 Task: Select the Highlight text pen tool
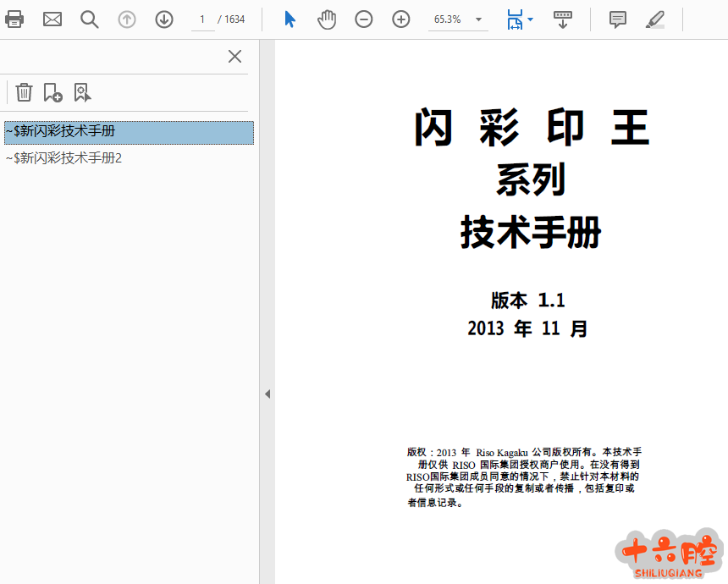[x=655, y=19]
